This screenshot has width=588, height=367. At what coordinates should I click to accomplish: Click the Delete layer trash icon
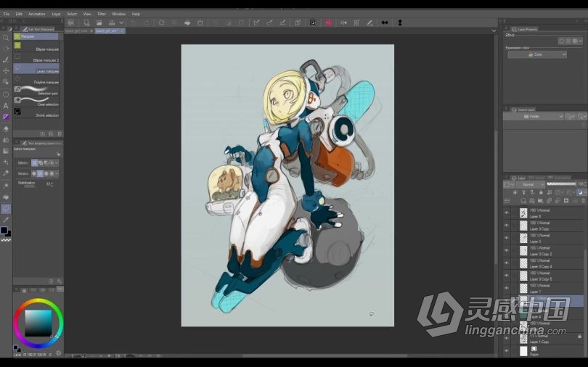[583, 201]
